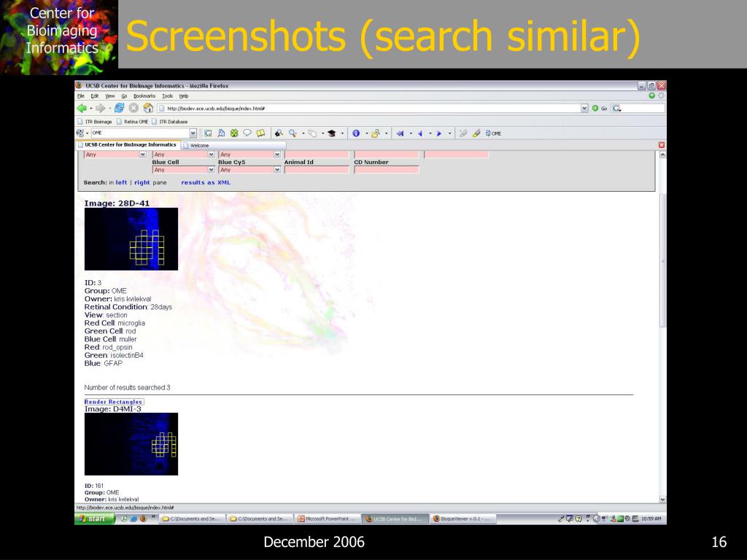Click the Google search box
The image size is (747, 560).
[638, 108]
